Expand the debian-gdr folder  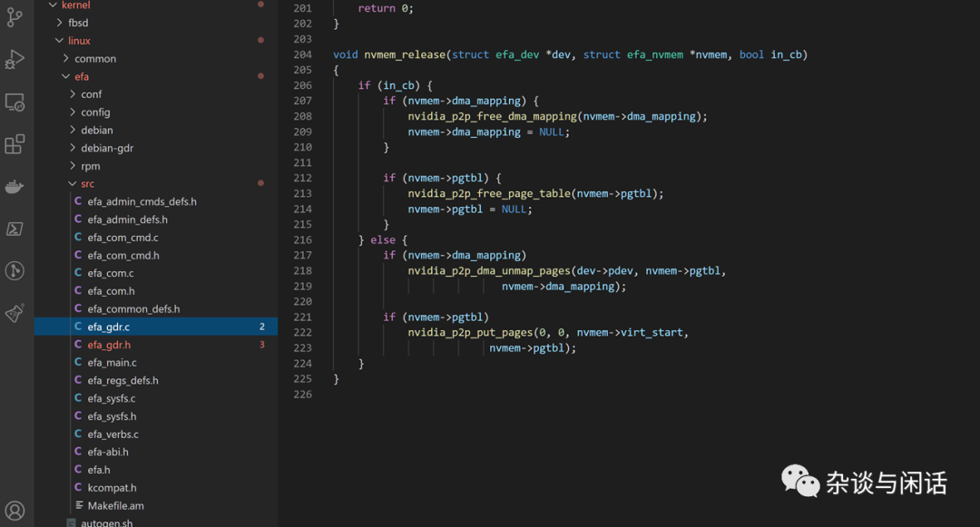tap(73, 148)
